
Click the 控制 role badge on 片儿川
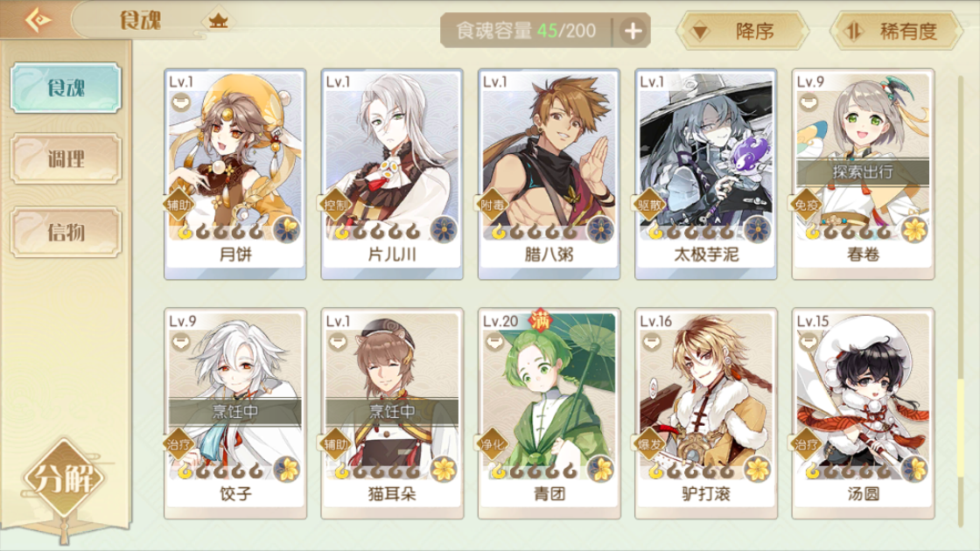336,205
